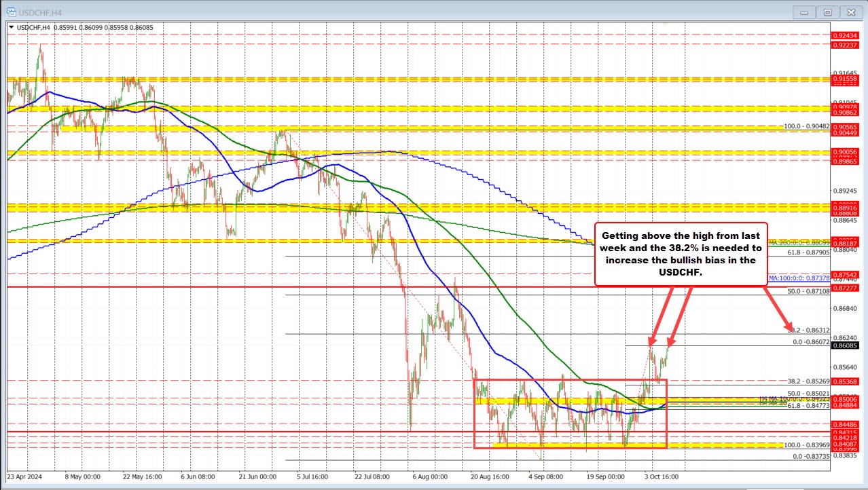Screen dimensions: 868x490
Task: Select the Fibonacci label 50.0 - 0.87108
Action: 808,290
